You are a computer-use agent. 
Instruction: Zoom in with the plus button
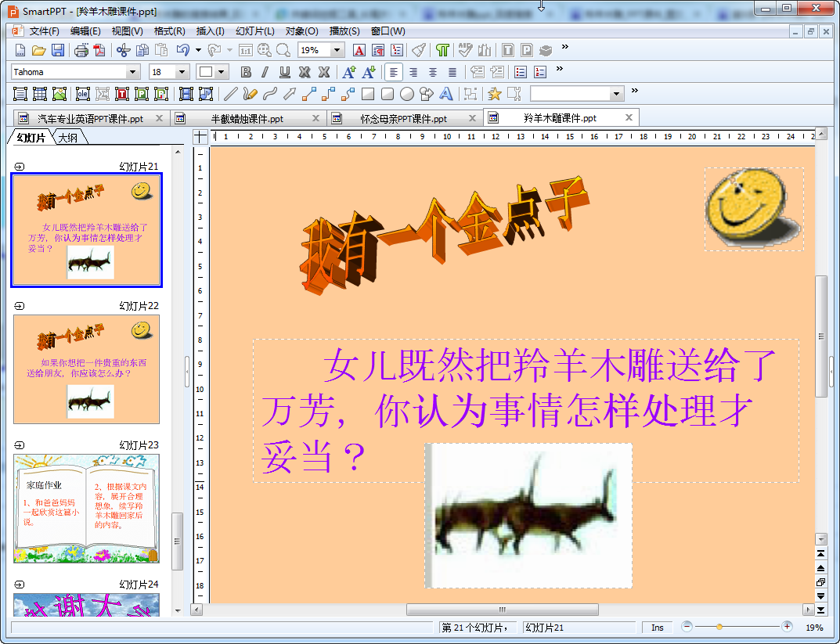[787, 626]
